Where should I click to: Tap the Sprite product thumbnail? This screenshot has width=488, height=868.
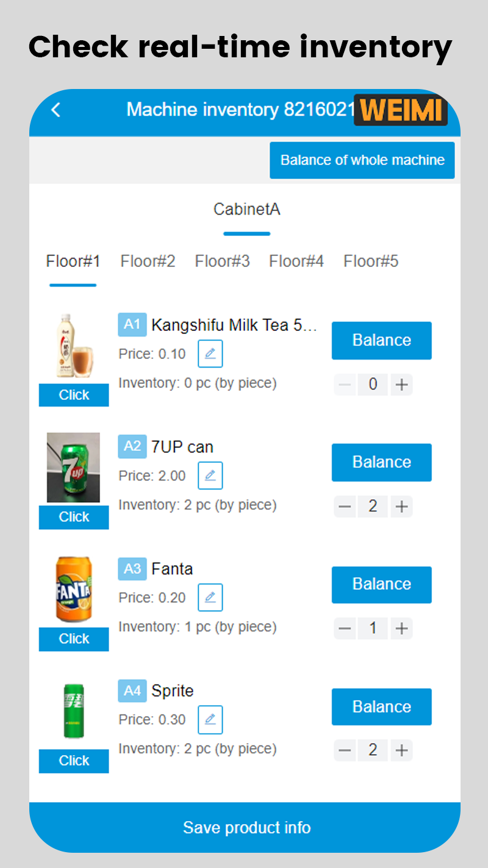pos(74,711)
